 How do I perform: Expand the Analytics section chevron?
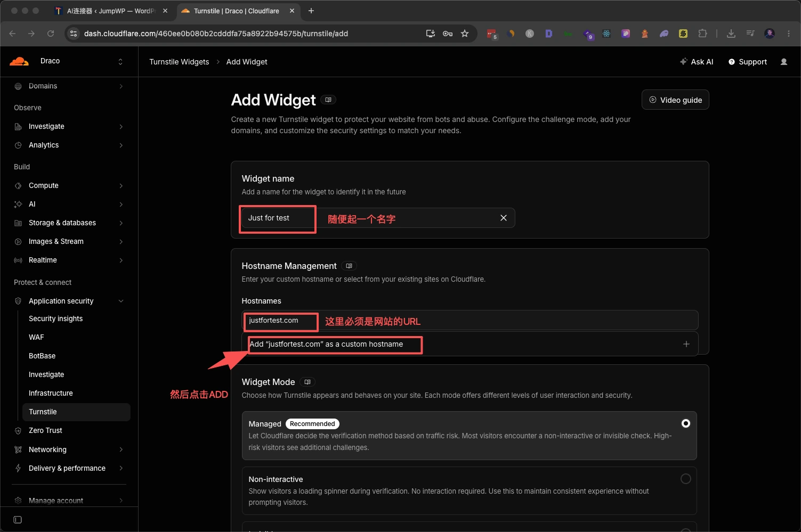pos(122,145)
